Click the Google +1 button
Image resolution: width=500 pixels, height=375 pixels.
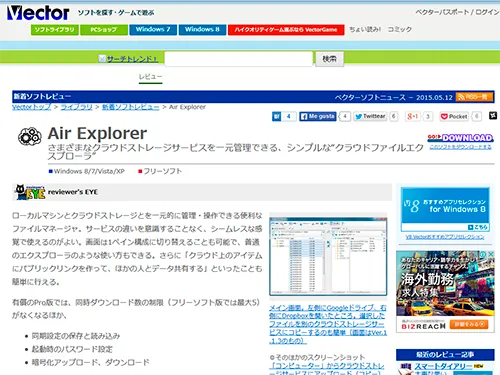[412, 116]
